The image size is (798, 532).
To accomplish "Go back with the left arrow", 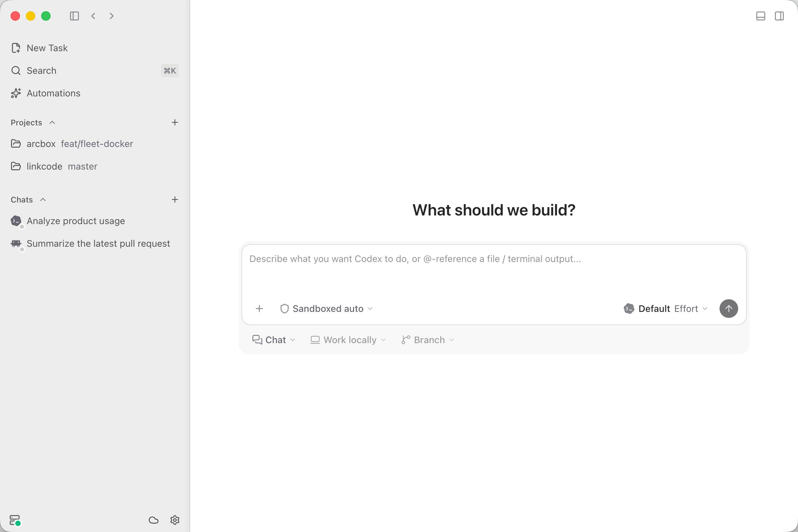I will (x=93, y=16).
